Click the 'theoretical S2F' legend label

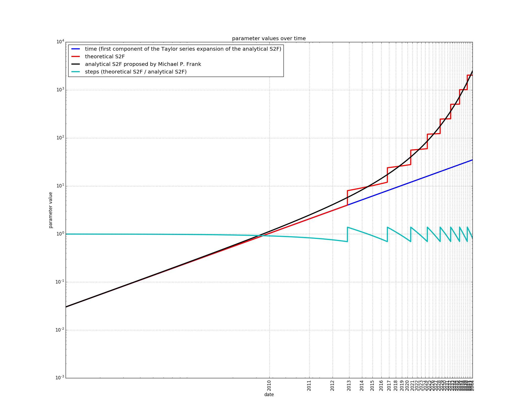point(105,57)
